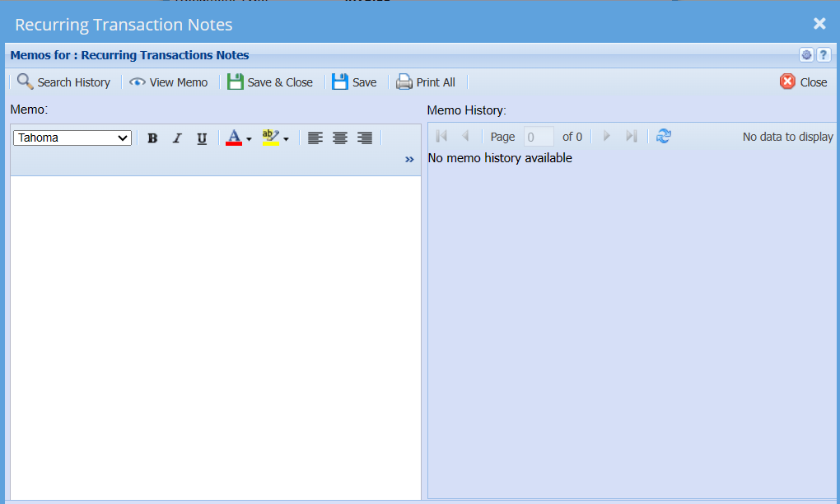Center align the memo text

point(339,138)
